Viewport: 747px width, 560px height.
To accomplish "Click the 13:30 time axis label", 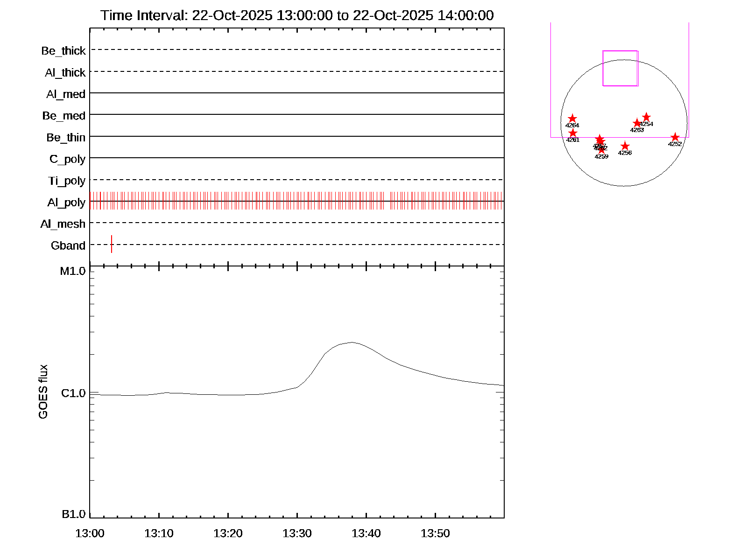I will coord(297,533).
